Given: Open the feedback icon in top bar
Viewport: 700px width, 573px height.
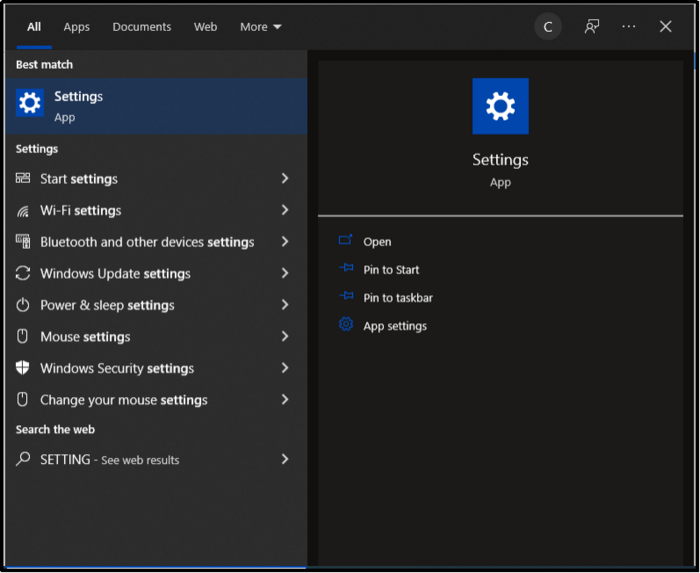Looking at the screenshot, I should point(592,27).
